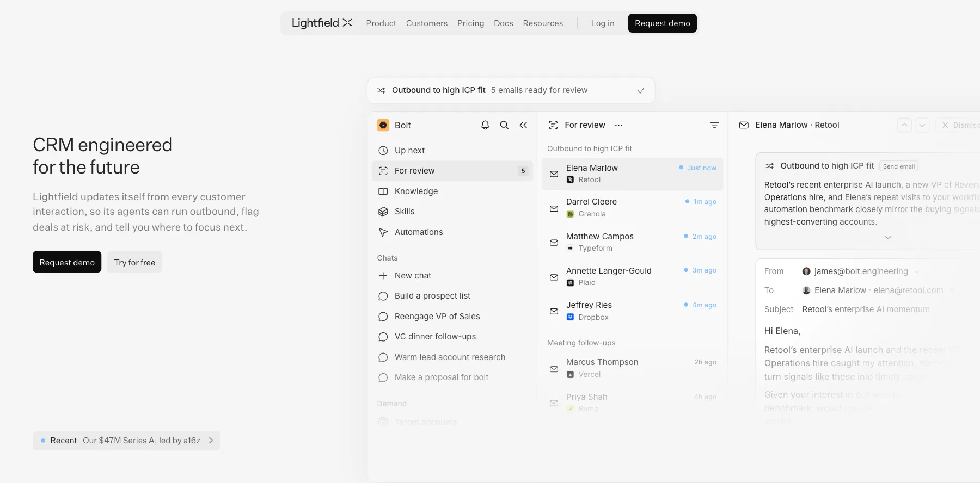Screen dimensions: 980x483
Task: Click the Dismiss button
Action: pos(959,125)
